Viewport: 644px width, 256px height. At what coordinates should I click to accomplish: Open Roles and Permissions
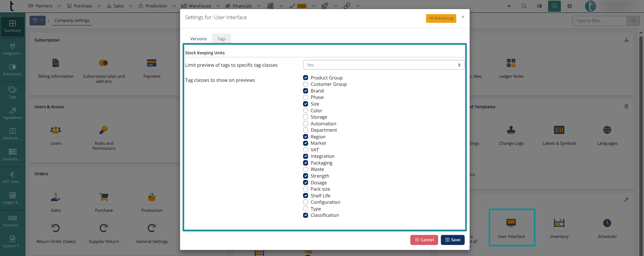pyautogui.click(x=104, y=137)
